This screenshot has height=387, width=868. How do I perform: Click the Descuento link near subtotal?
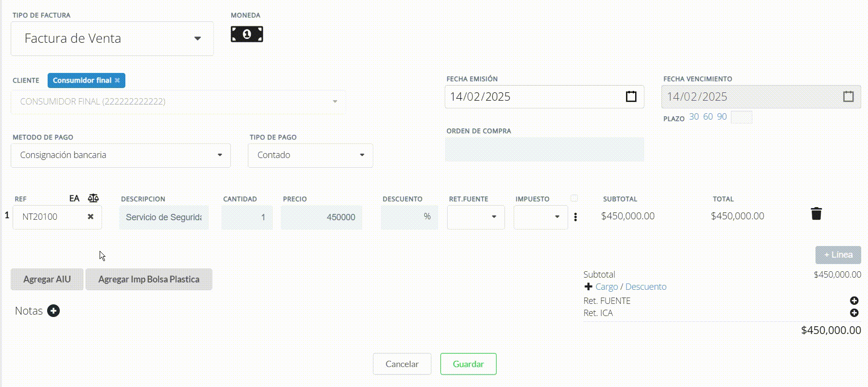pyautogui.click(x=645, y=286)
